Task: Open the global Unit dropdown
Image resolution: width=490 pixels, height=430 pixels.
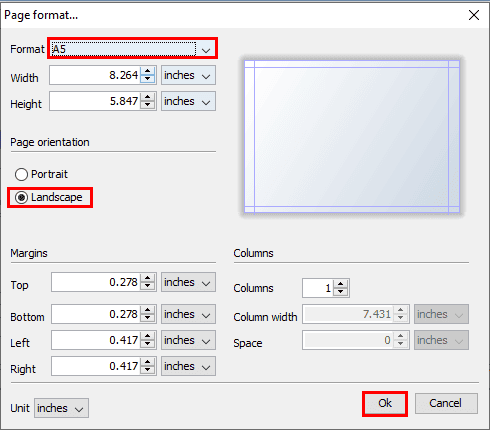Action: pos(61,408)
